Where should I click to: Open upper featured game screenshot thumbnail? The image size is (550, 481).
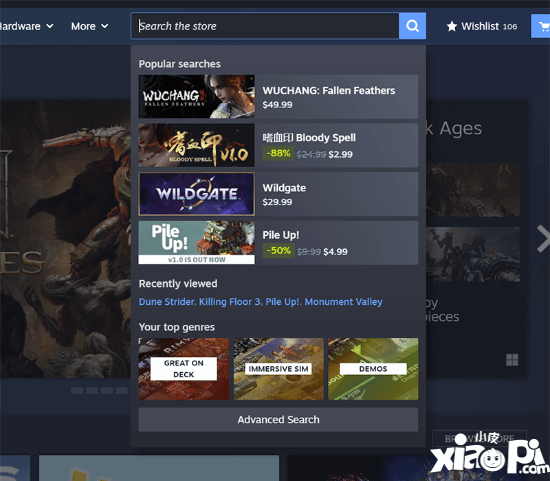coord(473,189)
